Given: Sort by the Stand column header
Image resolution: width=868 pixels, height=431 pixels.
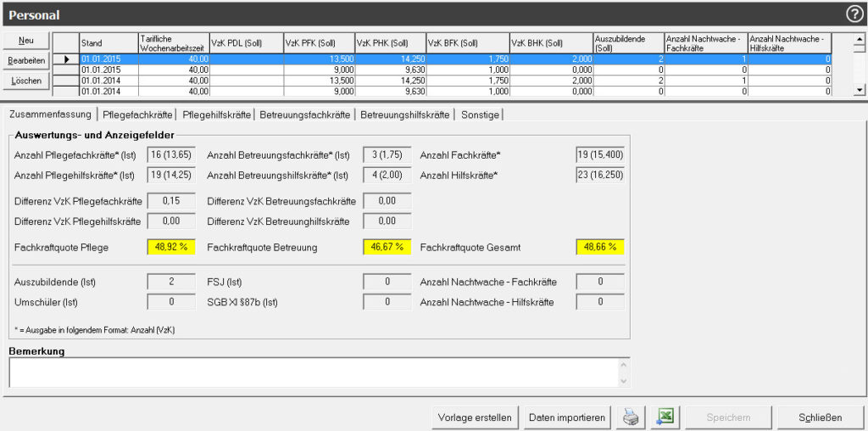Looking at the screenshot, I should 108,43.
